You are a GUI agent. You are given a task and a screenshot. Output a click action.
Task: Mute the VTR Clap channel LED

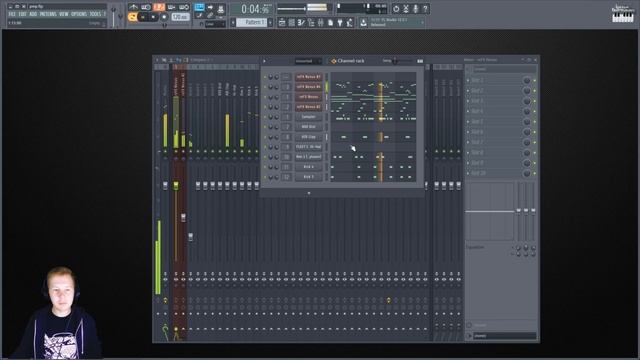264,137
